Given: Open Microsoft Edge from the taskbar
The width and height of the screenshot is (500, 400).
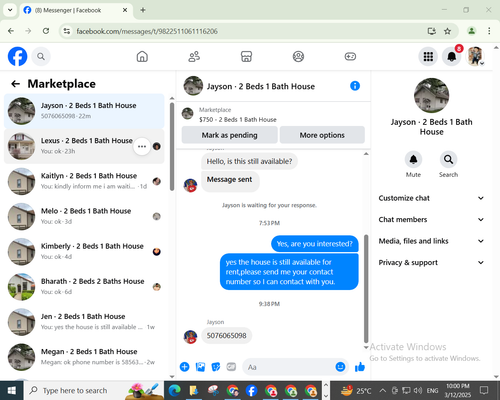Looking at the screenshot, I should point(174,390).
